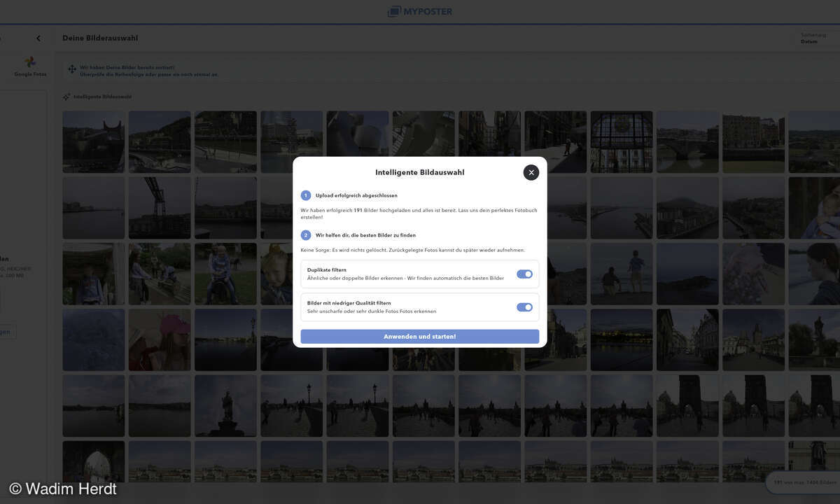
Task: Select the statue silhouette photo thumbnail
Action: click(225, 406)
